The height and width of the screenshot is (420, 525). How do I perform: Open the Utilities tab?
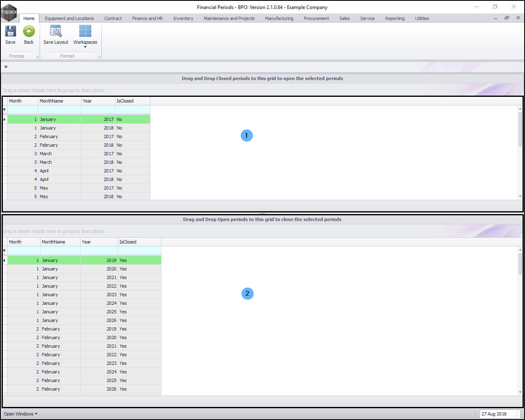click(422, 18)
